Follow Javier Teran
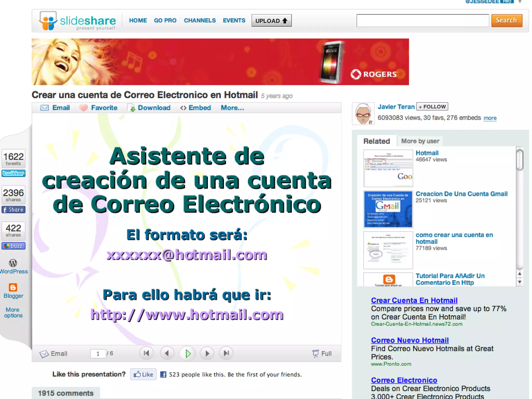 pyautogui.click(x=432, y=107)
